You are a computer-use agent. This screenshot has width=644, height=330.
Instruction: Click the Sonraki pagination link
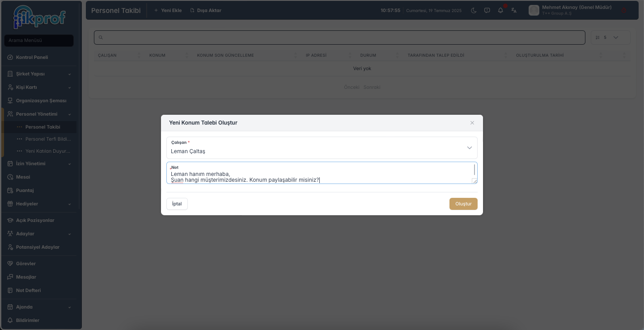[x=372, y=87]
